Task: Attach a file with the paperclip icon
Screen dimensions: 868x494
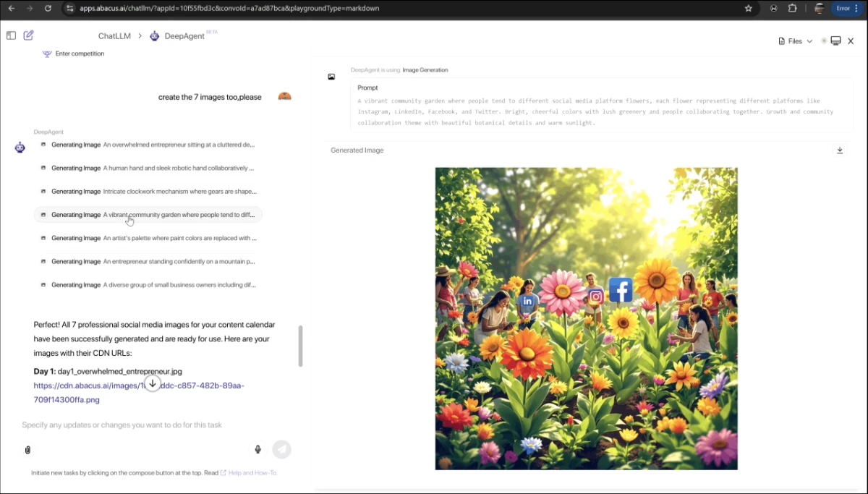Action: click(x=27, y=450)
